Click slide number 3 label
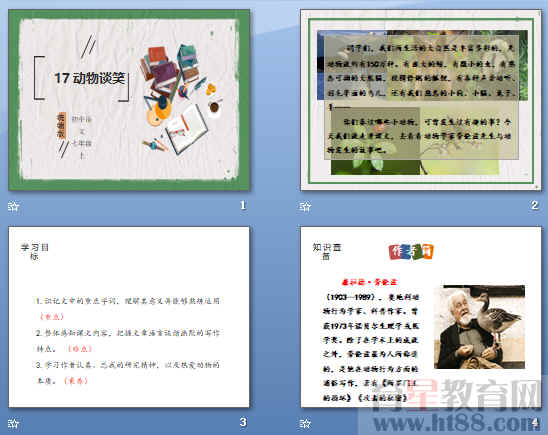 point(243,422)
